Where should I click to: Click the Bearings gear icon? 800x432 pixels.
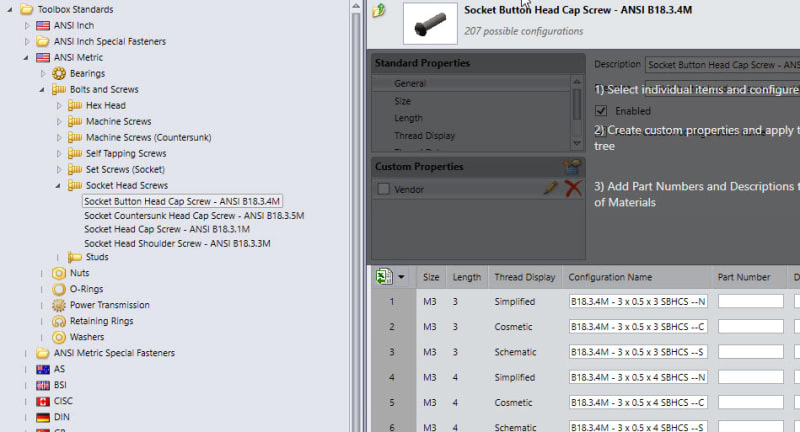tap(59, 73)
